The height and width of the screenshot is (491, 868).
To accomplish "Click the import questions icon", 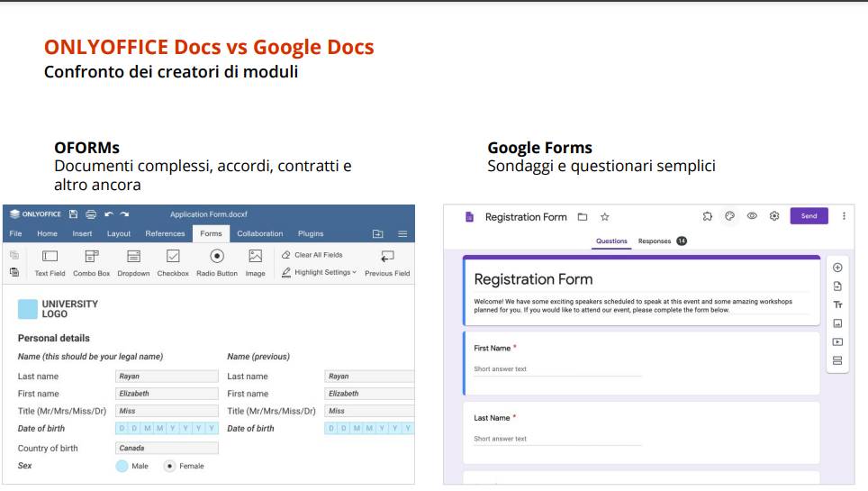I will pyautogui.click(x=837, y=286).
